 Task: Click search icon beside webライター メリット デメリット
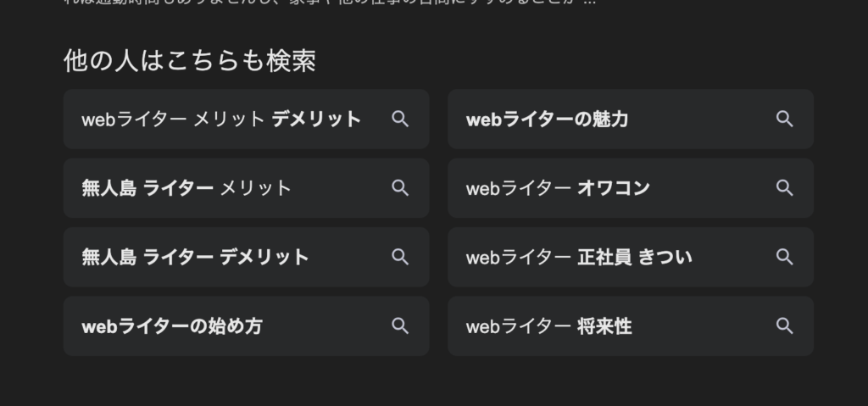click(400, 119)
